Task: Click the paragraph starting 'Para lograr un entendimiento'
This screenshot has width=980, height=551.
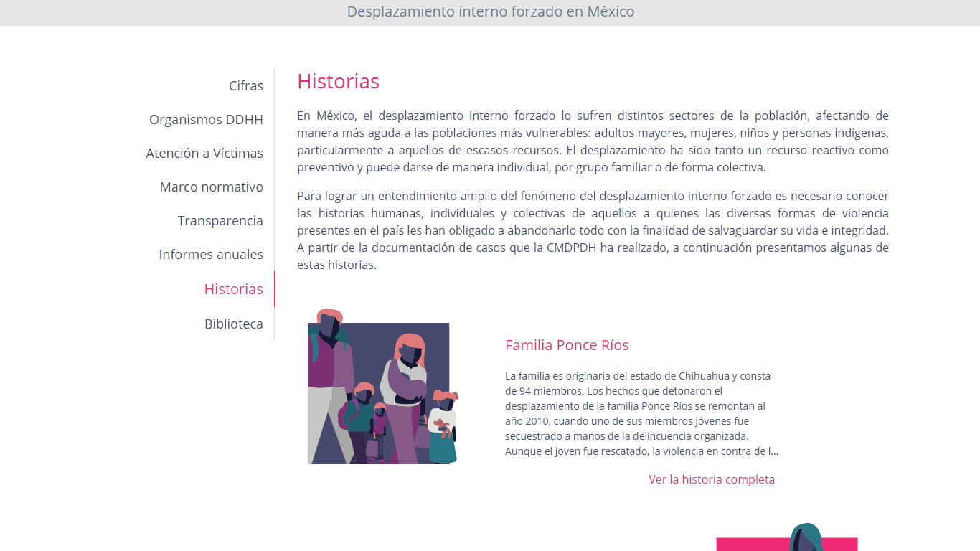Action: [593, 230]
